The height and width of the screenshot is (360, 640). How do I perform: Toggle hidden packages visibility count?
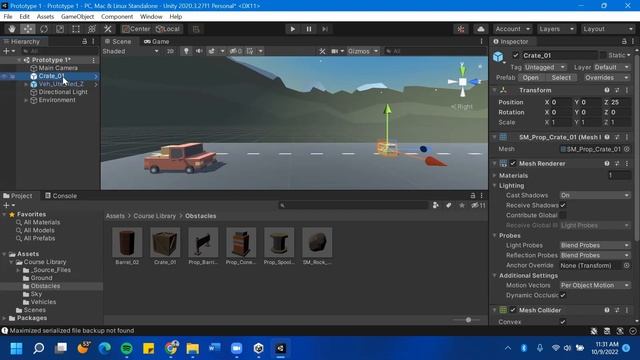click(478, 205)
